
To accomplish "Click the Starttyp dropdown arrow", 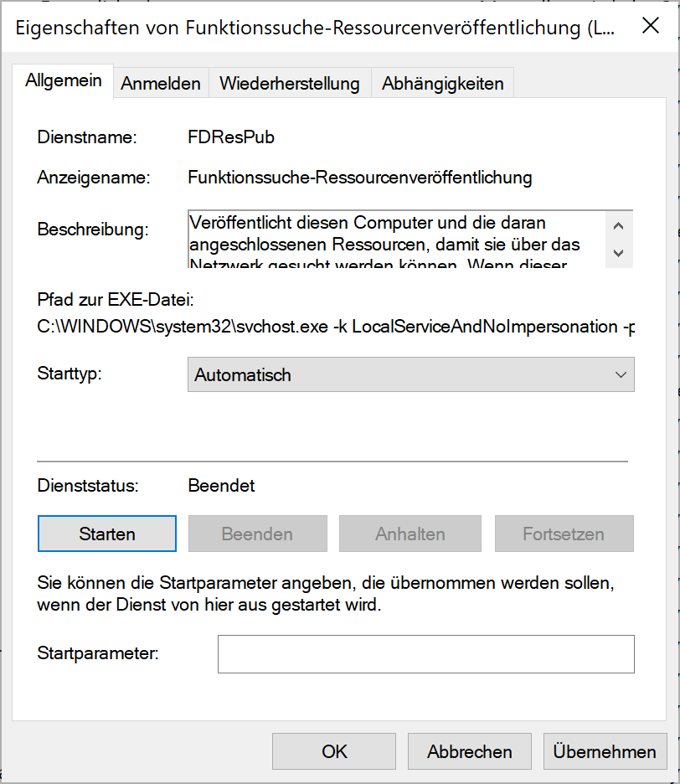I will pyautogui.click(x=621, y=374).
